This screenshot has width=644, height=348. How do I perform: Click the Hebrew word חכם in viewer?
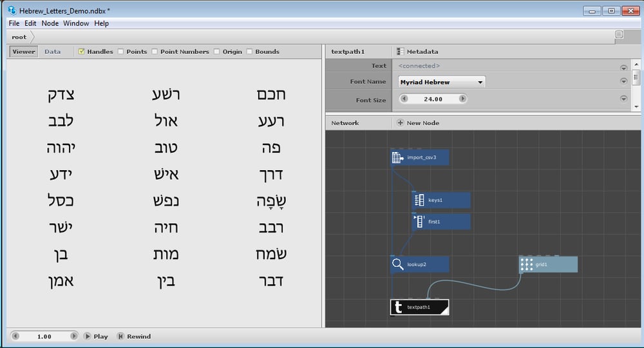pyautogui.click(x=271, y=95)
